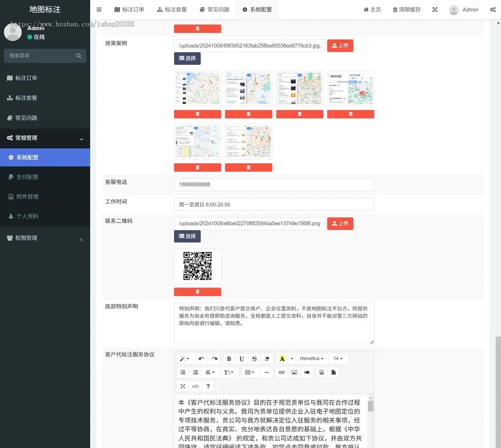This screenshot has height=448, width=501.
Task: Select the 系统配置 top tab
Action: pos(257,10)
